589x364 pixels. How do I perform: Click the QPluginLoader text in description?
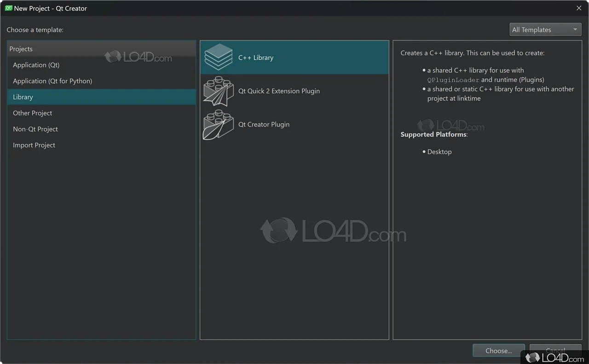pyautogui.click(x=453, y=80)
